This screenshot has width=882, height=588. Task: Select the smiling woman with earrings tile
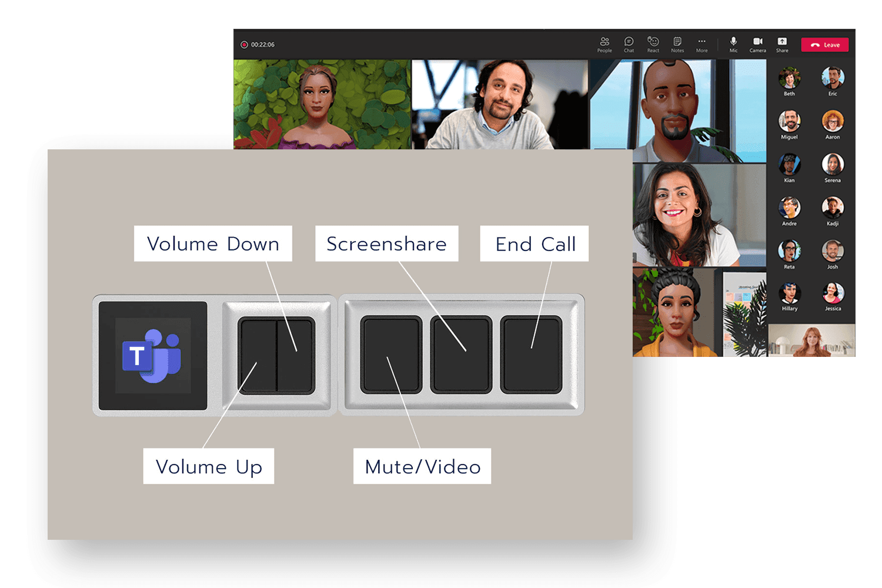(699, 215)
